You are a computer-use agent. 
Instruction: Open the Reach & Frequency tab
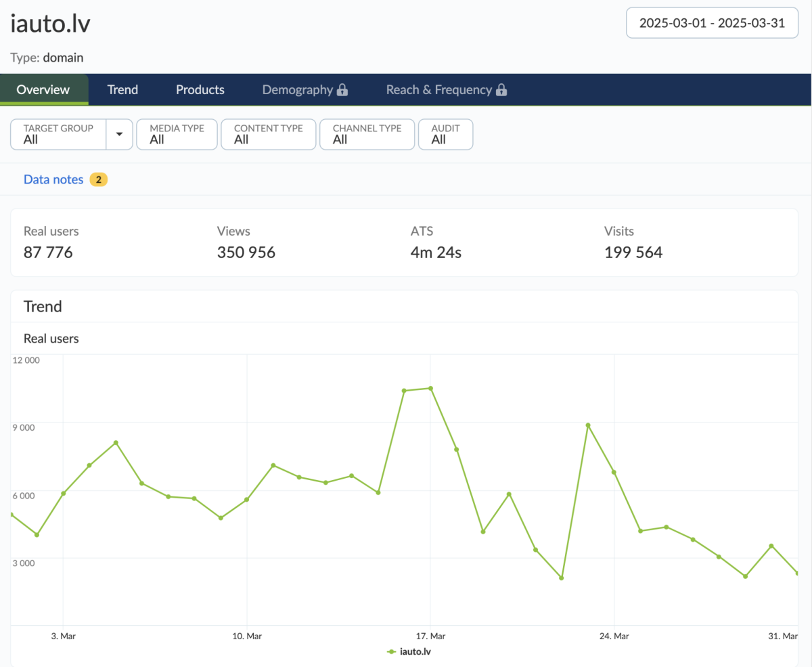(x=438, y=89)
